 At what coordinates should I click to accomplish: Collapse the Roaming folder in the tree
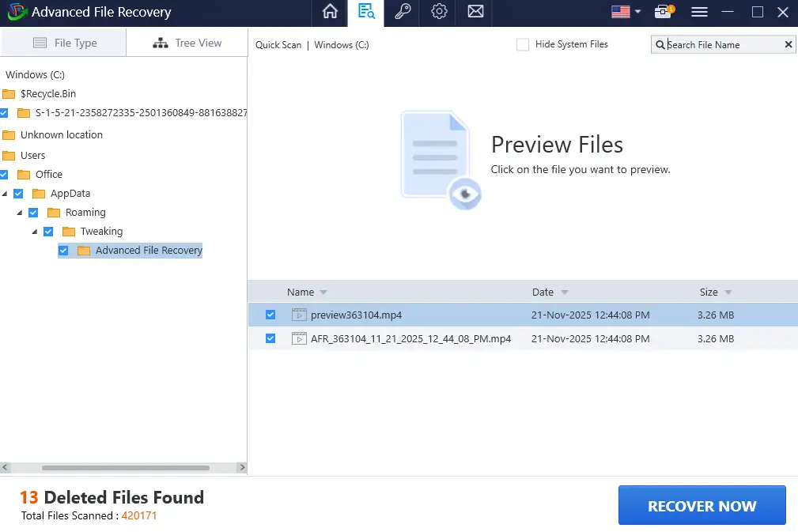point(21,212)
